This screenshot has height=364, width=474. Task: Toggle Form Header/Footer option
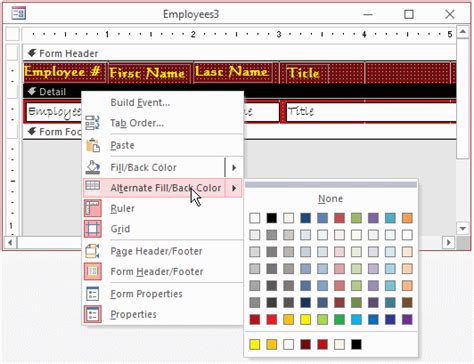(163, 271)
